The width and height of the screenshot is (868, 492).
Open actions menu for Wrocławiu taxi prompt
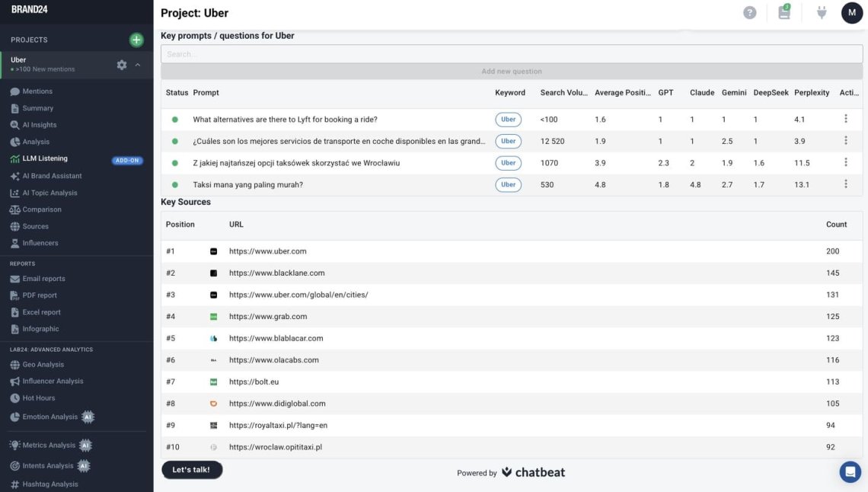845,162
